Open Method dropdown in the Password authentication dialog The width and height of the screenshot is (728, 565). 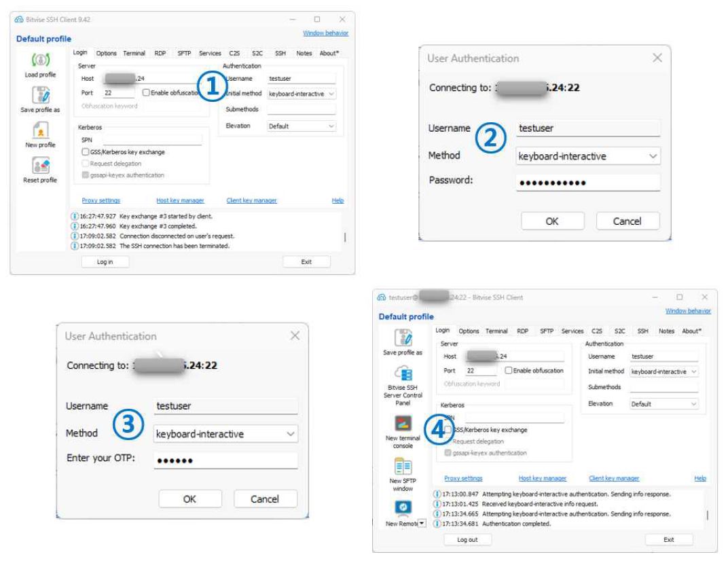click(x=587, y=156)
